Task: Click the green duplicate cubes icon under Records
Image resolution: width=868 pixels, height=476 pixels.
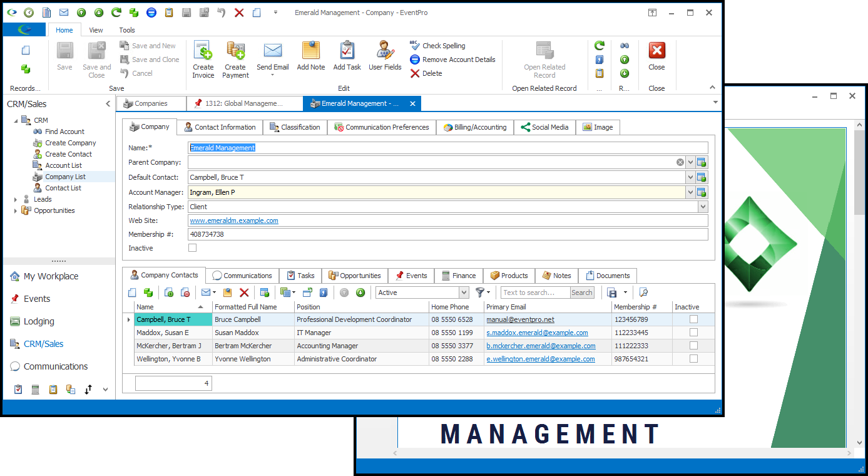Action: click(x=26, y=69)
